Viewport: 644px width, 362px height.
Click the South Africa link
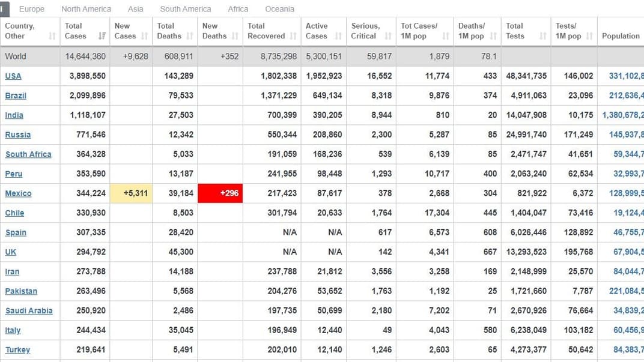(x=28, y=154)
